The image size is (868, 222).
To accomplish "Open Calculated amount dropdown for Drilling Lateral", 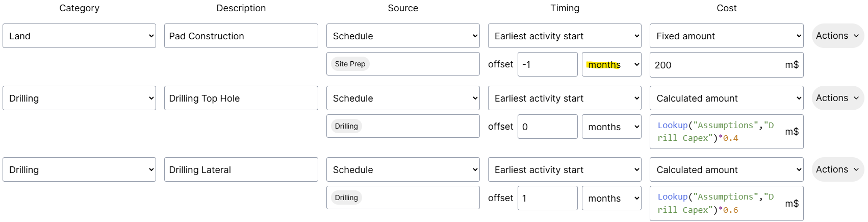I will 726,169.
